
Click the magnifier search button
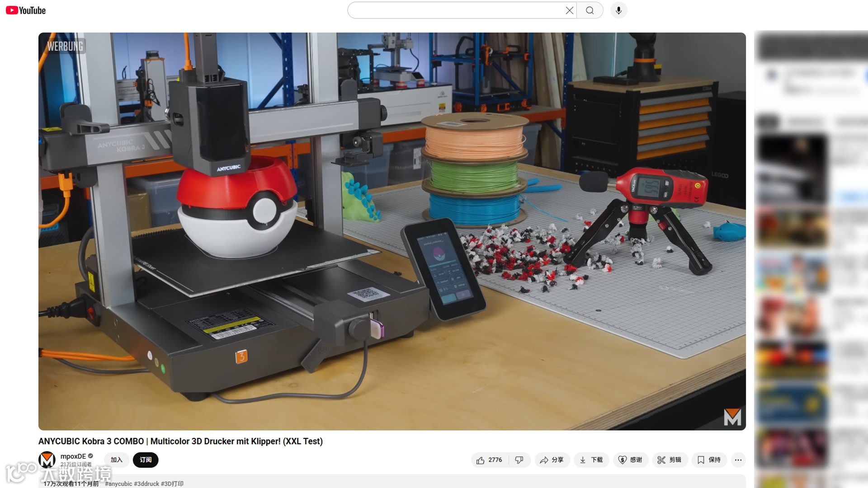pyautogui.click(x=590, y=10)
